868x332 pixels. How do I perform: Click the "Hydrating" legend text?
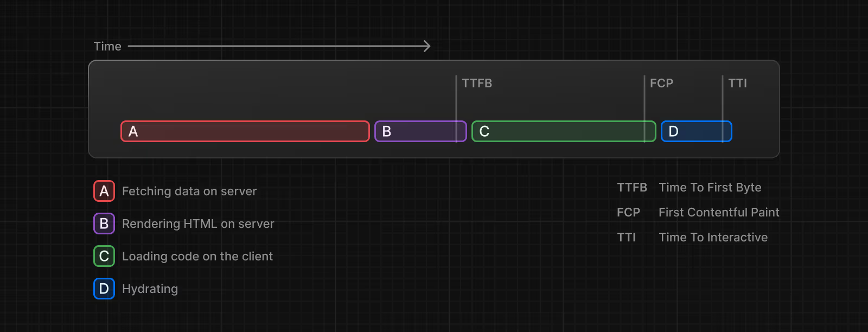[x=150, y=289]
